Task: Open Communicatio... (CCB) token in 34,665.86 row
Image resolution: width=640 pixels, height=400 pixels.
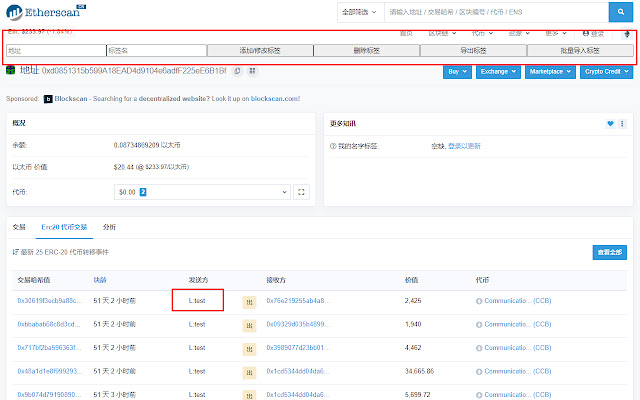Action: (x=518, y=371)
